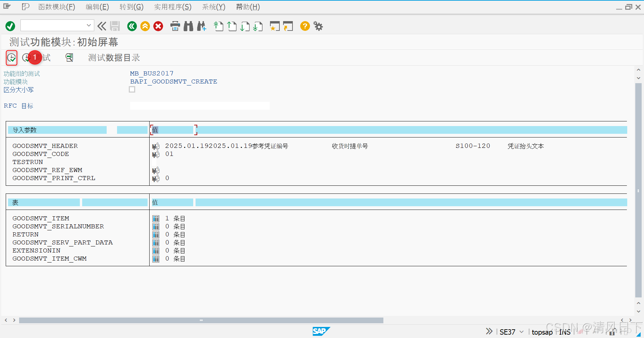Click the Save icon in the toolbar
The width and height of the screenshot is (644, 338).
click(x=115, y=26)
